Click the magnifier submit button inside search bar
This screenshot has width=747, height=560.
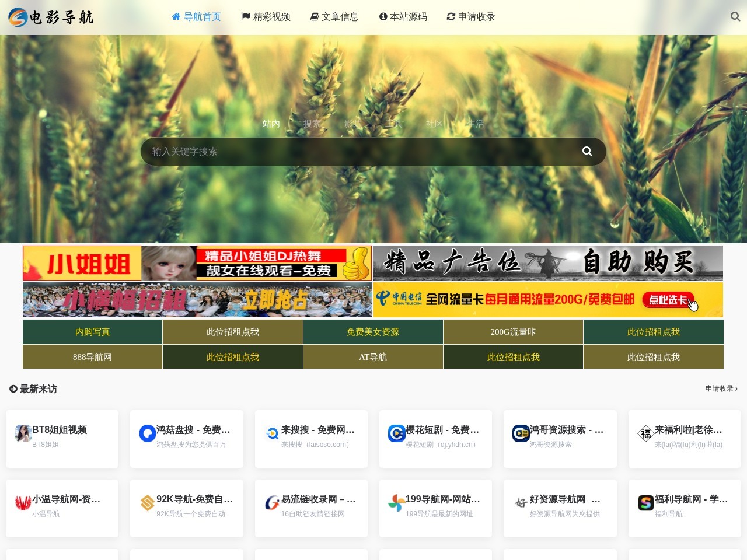tap(587, 152)
